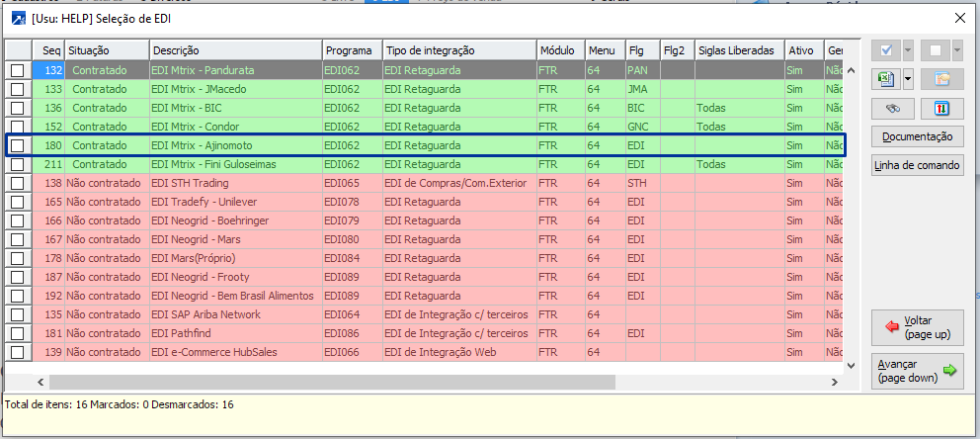Viewport: 980px width, 439px height.
Task: Click Seq cell 211
Action: tap(48, 164)
